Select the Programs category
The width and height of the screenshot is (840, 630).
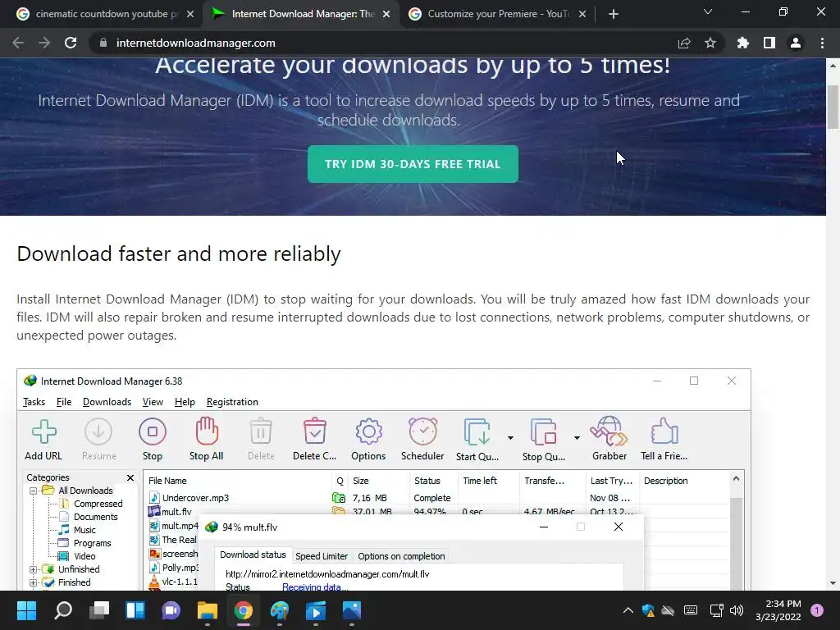[92, 543]
